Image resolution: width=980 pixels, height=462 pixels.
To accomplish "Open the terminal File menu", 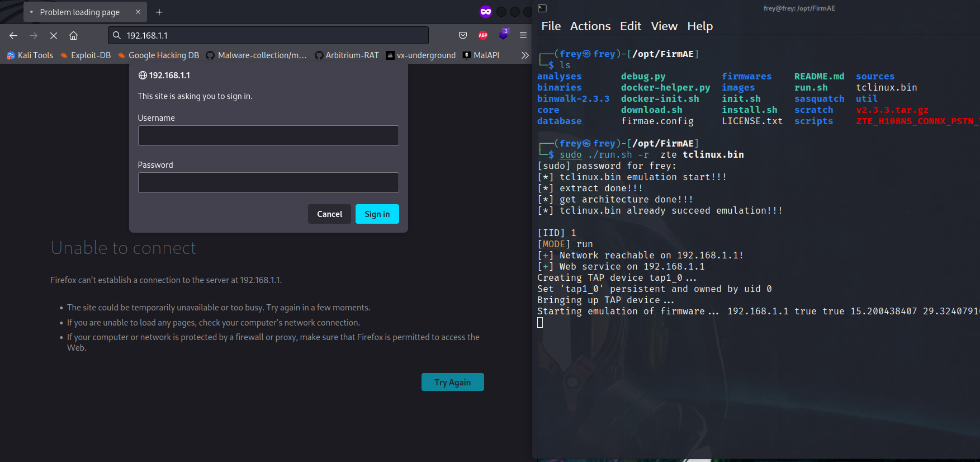I will click(x=551, y=26).
